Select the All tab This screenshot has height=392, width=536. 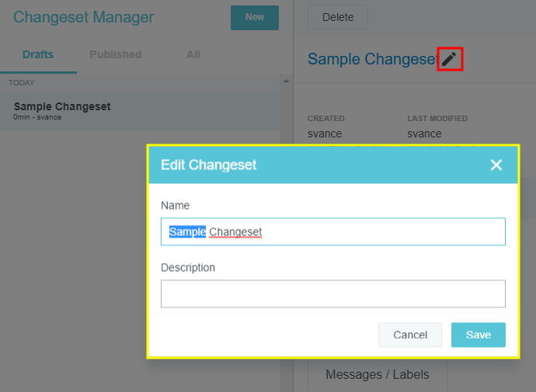pyautogui.click(x=193, y=54)
